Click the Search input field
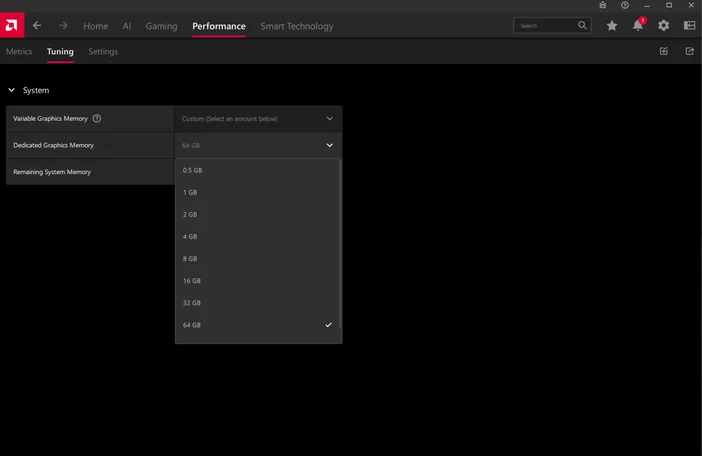Viewport: 702px width, 456px height. (545, 25)
